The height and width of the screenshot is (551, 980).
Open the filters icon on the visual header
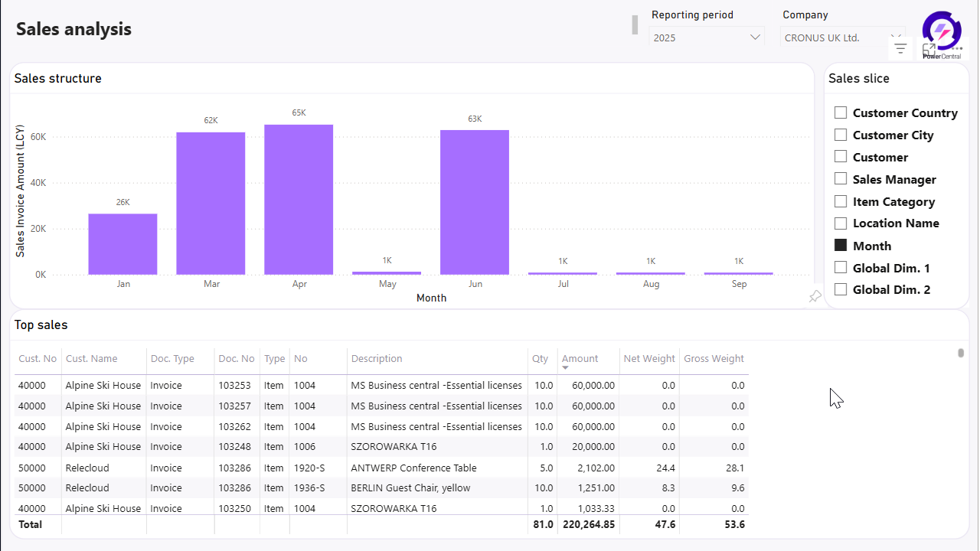click(900, 48)
